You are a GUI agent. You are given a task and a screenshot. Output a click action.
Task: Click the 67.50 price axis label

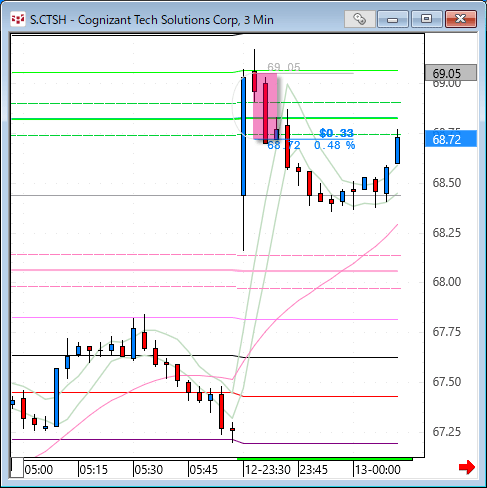click(x=447, y=382)
